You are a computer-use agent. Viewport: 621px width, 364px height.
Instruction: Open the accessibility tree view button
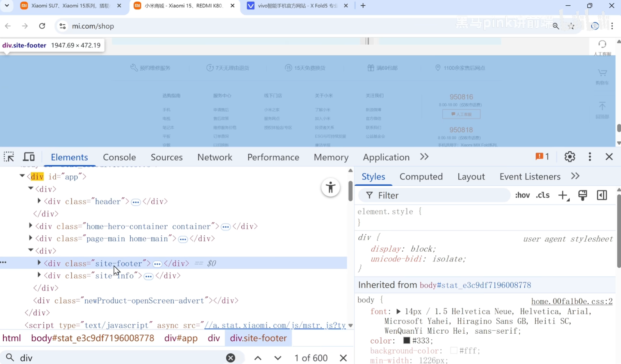click(330, 188)
